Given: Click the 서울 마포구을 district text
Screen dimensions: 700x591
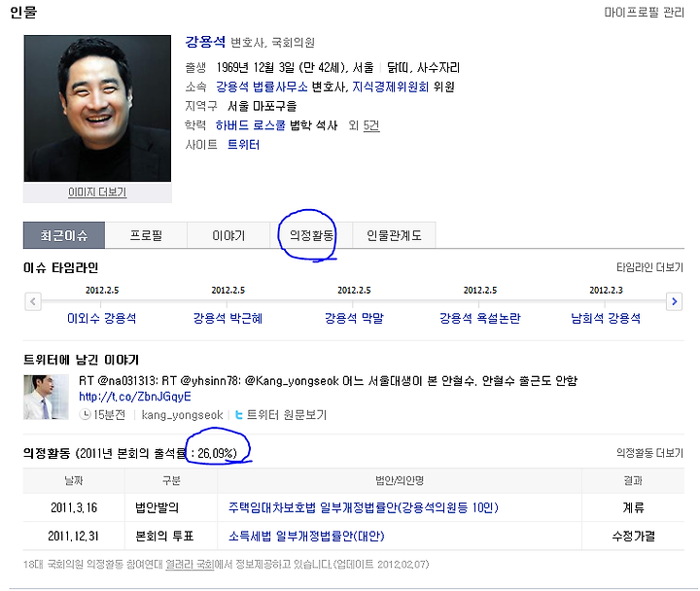Looking at the screenshot, I should [262, 106].
